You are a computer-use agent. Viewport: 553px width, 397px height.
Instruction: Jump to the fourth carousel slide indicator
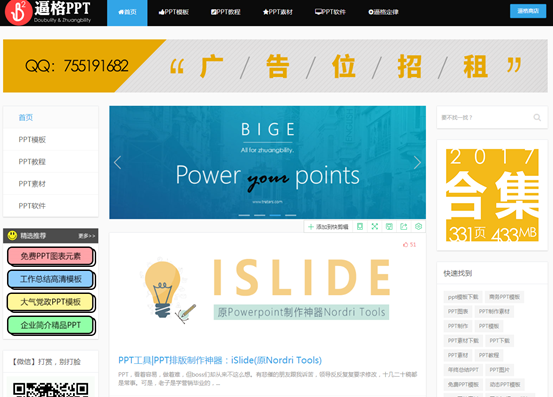[291, 215]
